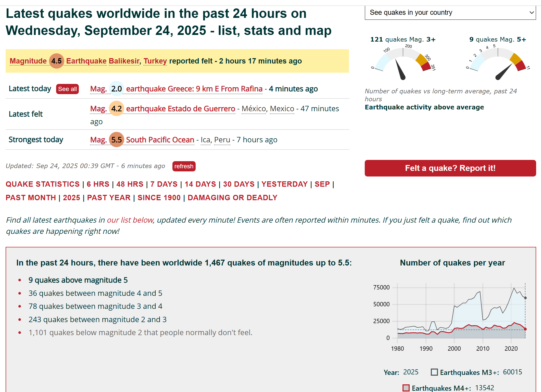Open the 7 DAYS statistics tab
Image resolution: width=541 pixels, height=392 pixels.
point(164,184)
